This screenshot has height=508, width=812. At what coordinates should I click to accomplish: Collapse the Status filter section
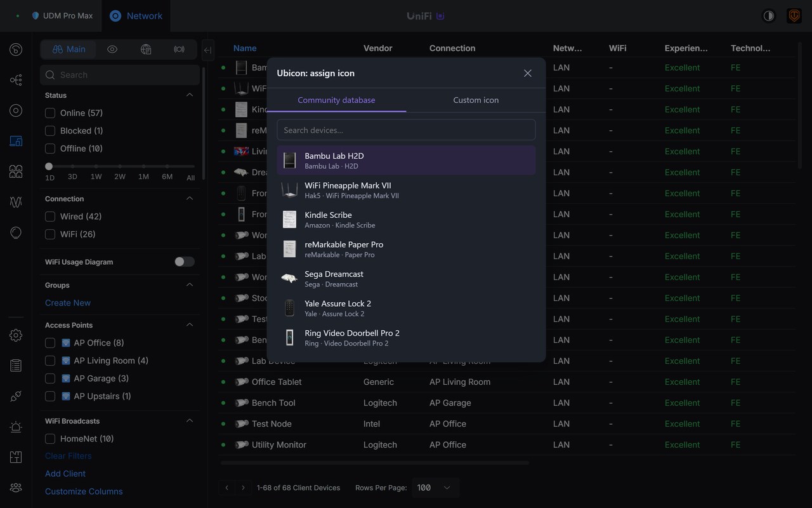pyautogui.click(x=190, y=95)
